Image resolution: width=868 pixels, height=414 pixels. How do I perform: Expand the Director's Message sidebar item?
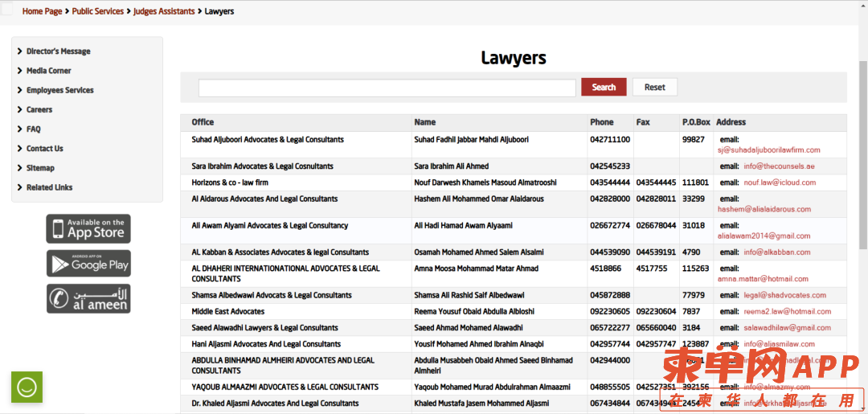coord(58,51)
